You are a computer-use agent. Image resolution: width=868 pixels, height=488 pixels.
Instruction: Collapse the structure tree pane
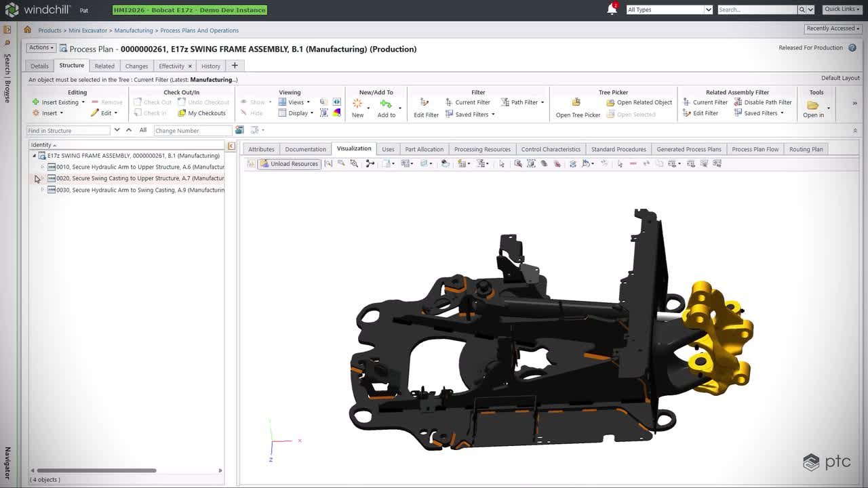coord(231,146)
